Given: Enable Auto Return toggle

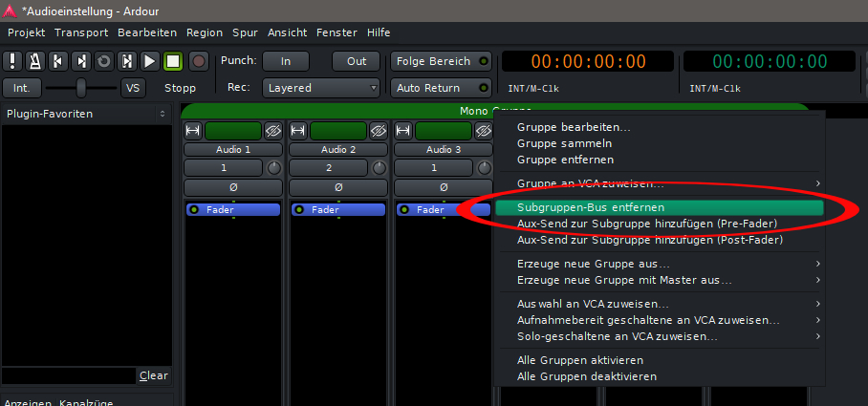Looking at the screenshot, I should tap(442, 87).
